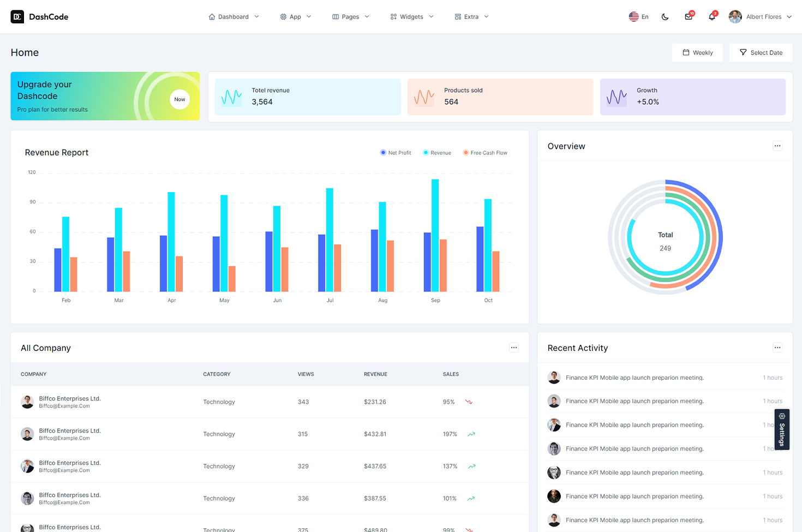The image size is (802, 532).
Task: Click the Total revenue chart icon
Action: pyautogui.click(x=232, y=97)
